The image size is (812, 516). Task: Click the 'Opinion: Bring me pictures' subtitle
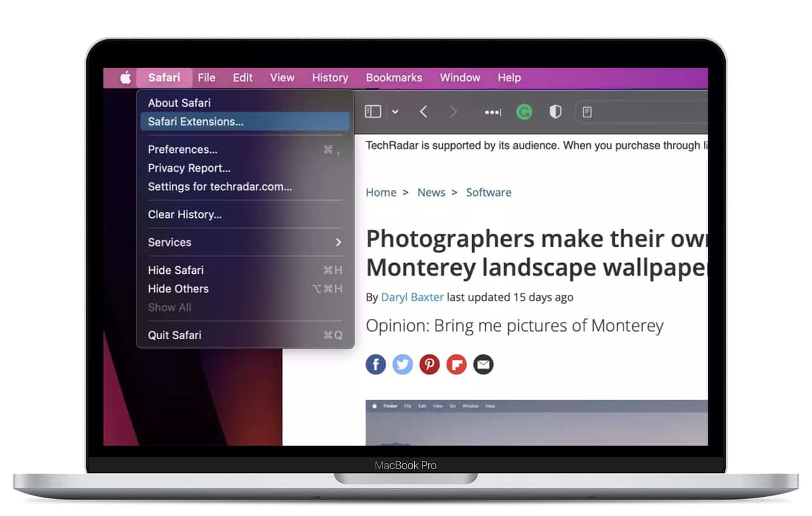[514, 326]
